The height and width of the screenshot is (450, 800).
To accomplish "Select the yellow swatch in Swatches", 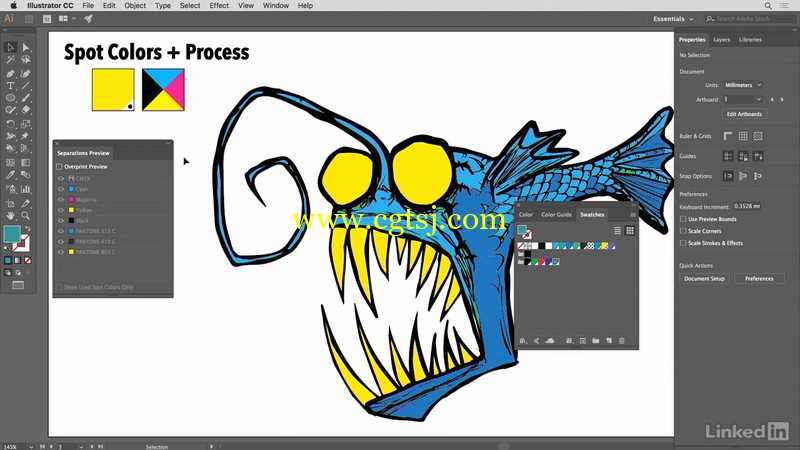I will (x=604, y=246).
